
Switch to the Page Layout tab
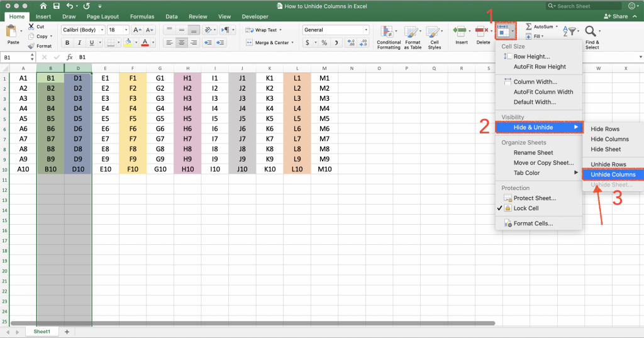tap(103, 17)
